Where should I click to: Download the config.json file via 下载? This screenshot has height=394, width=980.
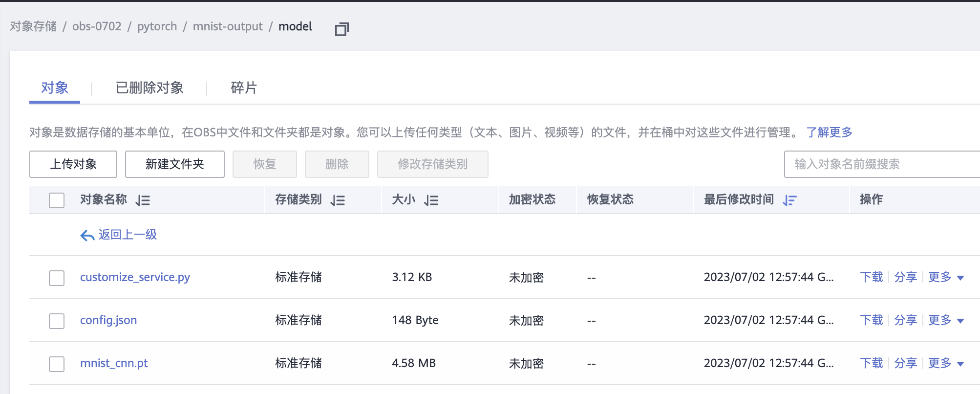(x=871, y=321)
